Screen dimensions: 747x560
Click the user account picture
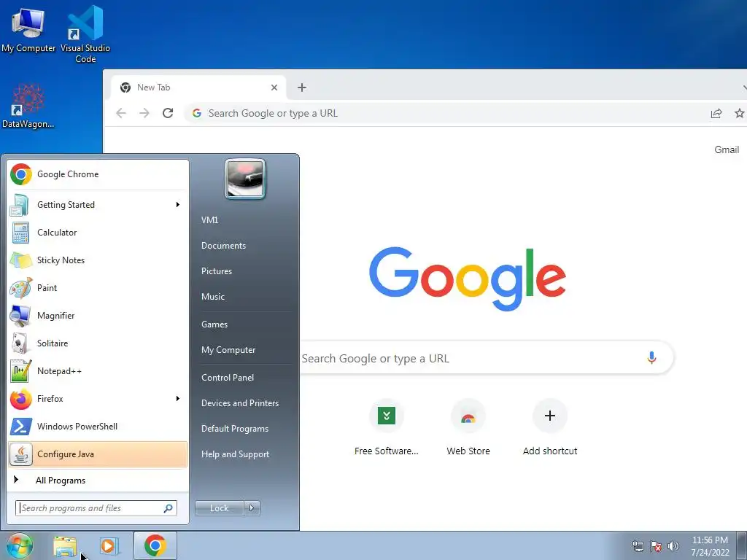245,179
